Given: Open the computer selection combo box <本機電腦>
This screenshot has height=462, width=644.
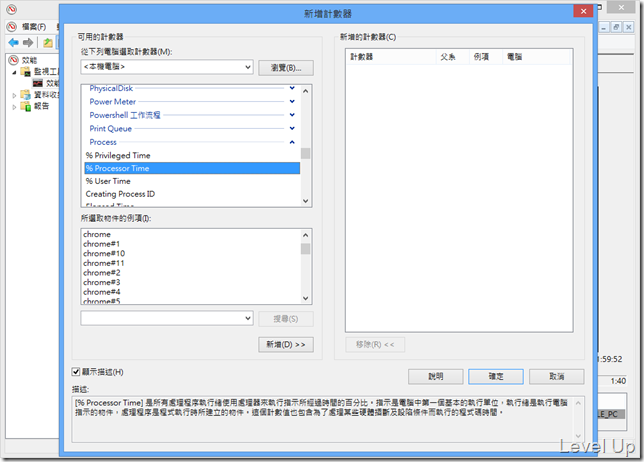Looking at the screenshot, I should [x=167, y=67].
